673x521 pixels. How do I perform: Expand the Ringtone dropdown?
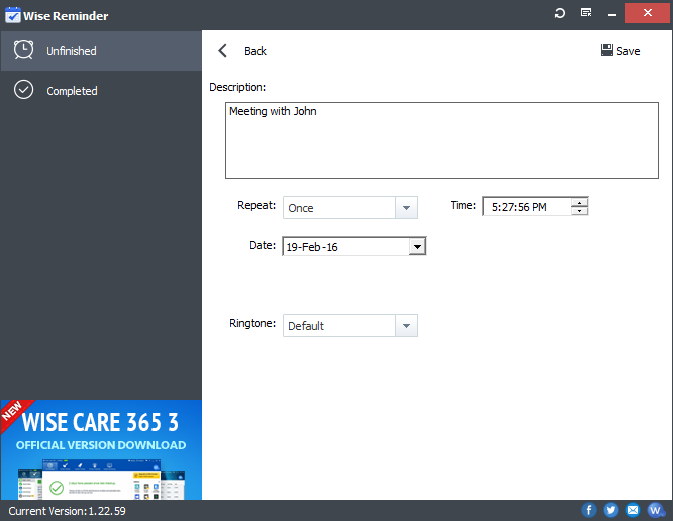(x=406, y=326)
